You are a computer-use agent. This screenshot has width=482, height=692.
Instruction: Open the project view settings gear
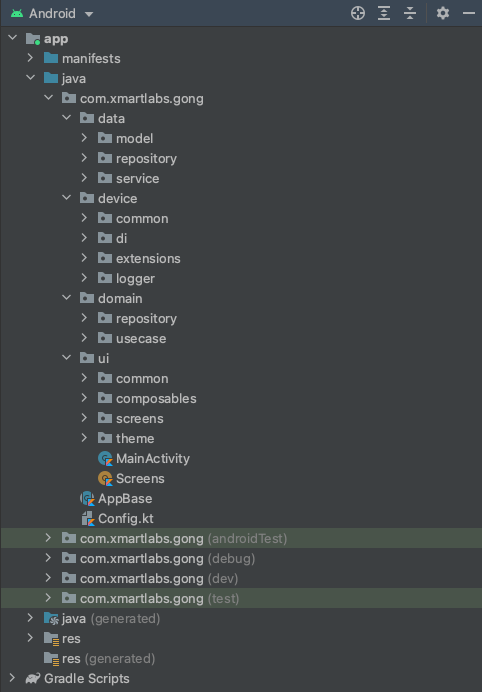443,13
